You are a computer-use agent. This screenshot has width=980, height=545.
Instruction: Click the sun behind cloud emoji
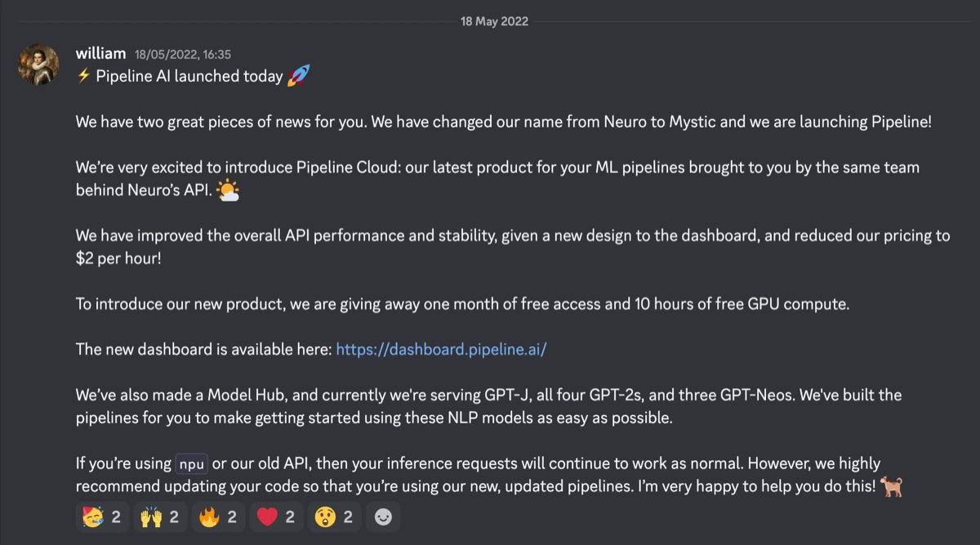229,190
